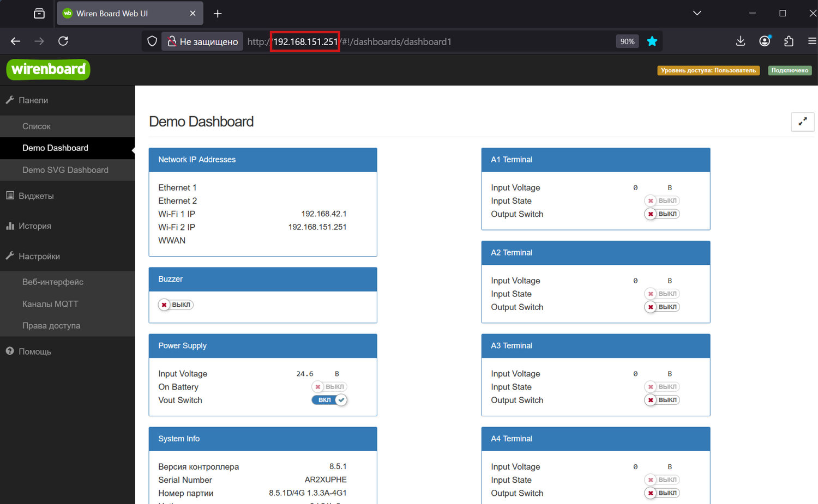Click the browser forward arrow
818x504 pixels.
point(39,41)
